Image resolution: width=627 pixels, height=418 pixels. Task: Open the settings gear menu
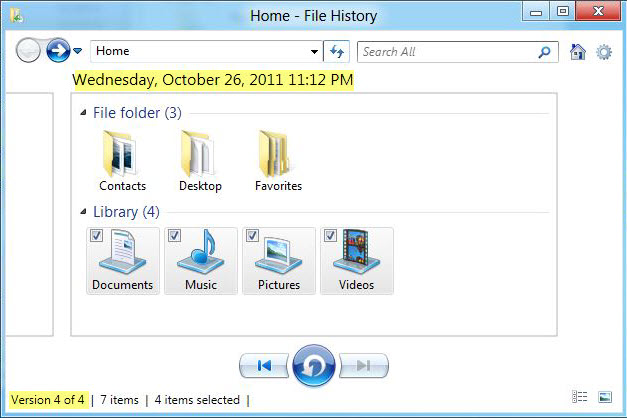(604, 52)
